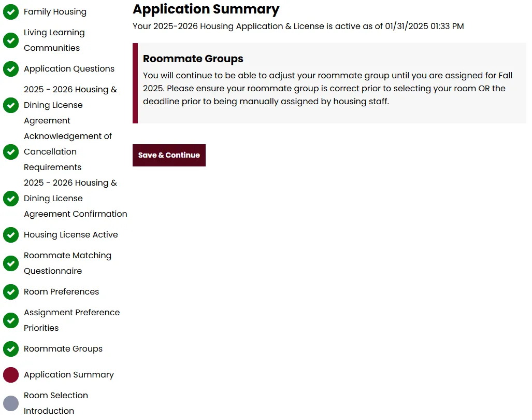Open Room Selection Introduction step

point(56,403)
